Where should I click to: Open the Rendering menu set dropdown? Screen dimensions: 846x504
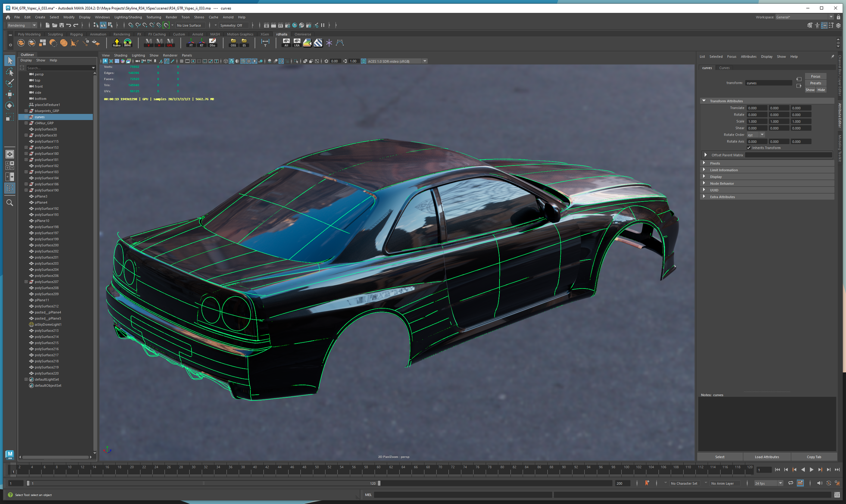tap(22, 25)
